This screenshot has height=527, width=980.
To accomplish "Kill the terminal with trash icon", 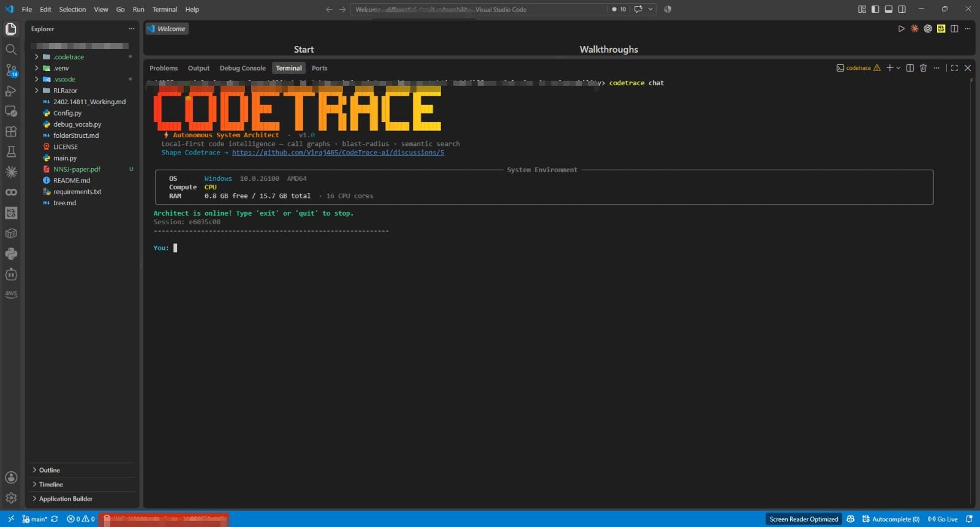I will click(x=923, y=68).
